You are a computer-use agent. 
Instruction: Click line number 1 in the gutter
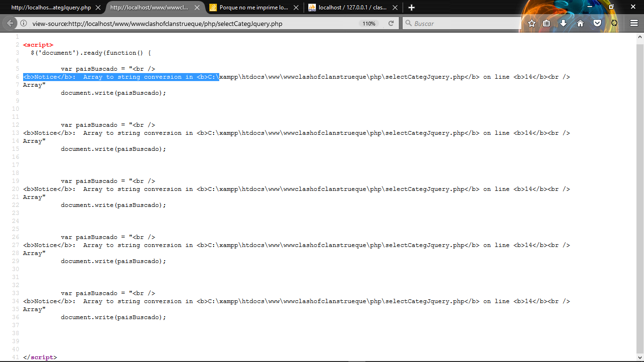[17, 37]
